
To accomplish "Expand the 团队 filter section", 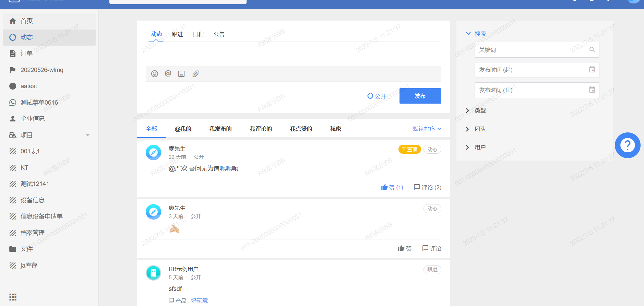I will tap(476, 129).
